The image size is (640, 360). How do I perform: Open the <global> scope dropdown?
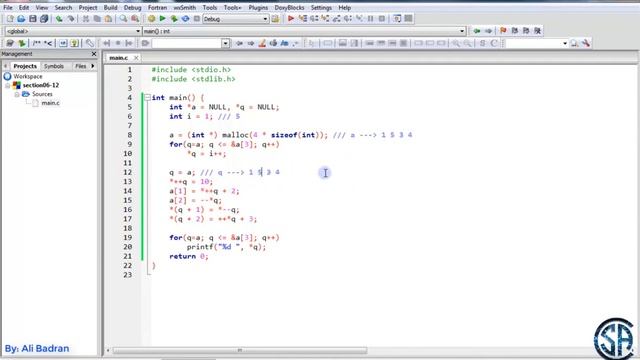pos(138,31)
